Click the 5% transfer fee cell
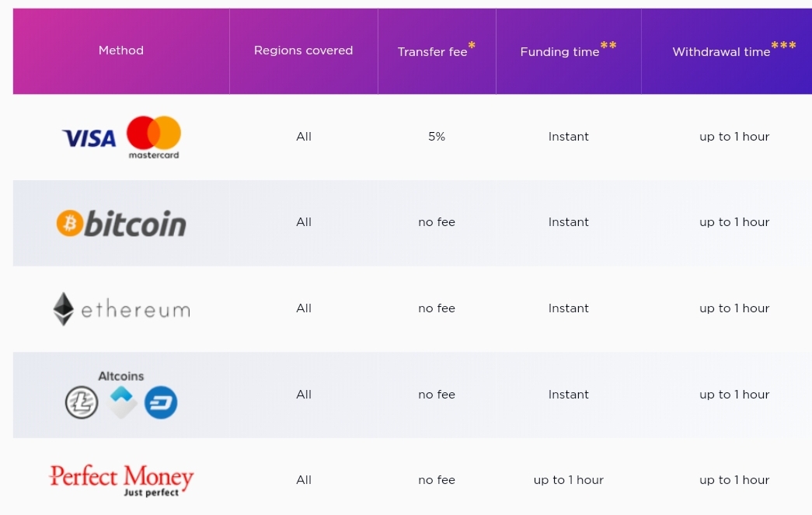This screenshot has height=515, width=812. coord(437,137)
